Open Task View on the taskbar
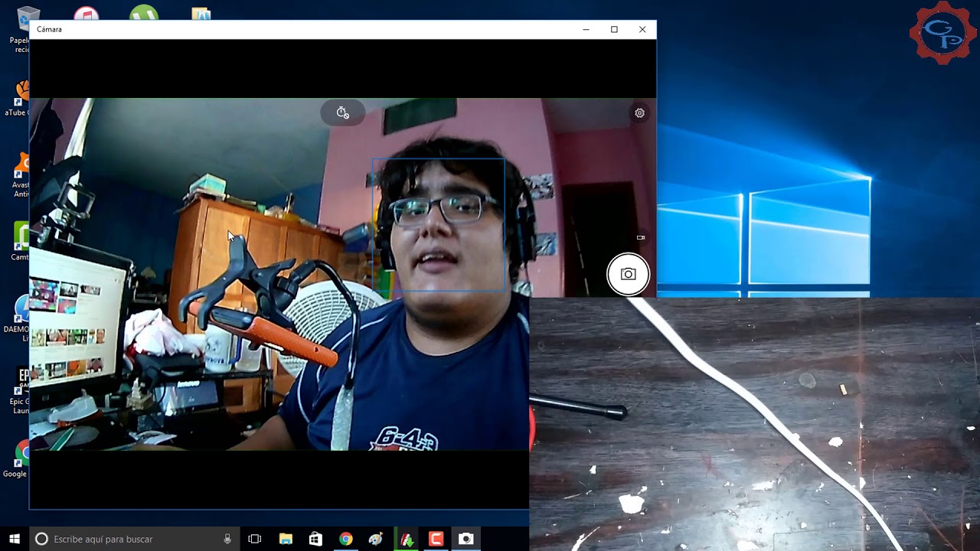This screenshot has width=980, height=551. (x=255, y=539)
